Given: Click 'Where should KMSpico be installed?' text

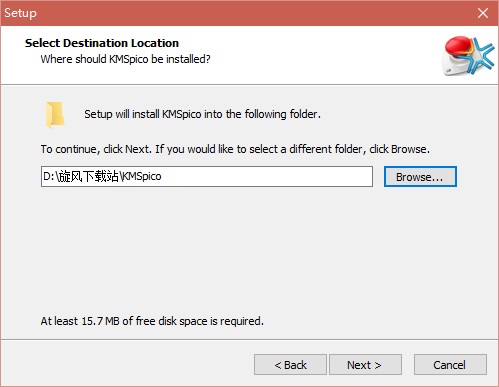Looking at the screenshot, I should pyautogui.click(x=125, y=59).
